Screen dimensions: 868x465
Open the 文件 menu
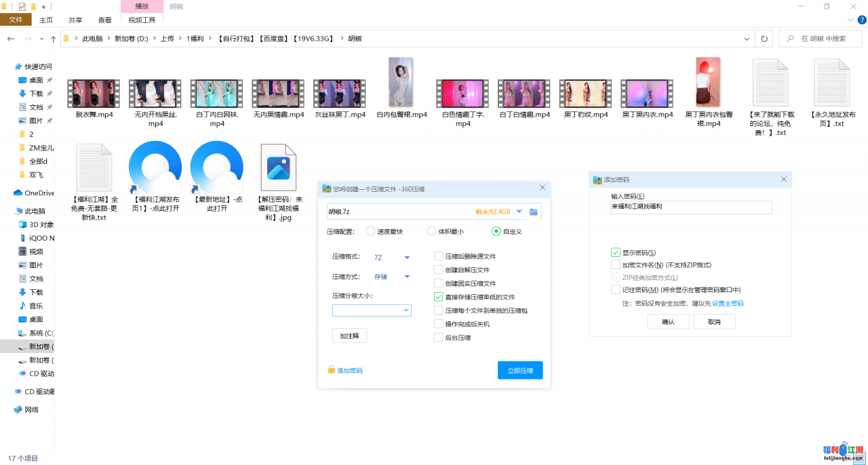click(x=16, y=20)
